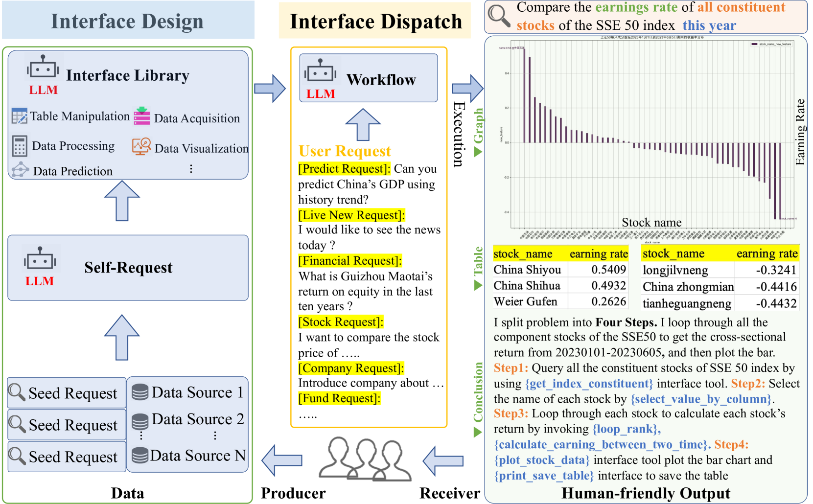This screenshot has width=813, height=504.
Task: Select the Table Manipulation icon
Action: click(20, 116)
